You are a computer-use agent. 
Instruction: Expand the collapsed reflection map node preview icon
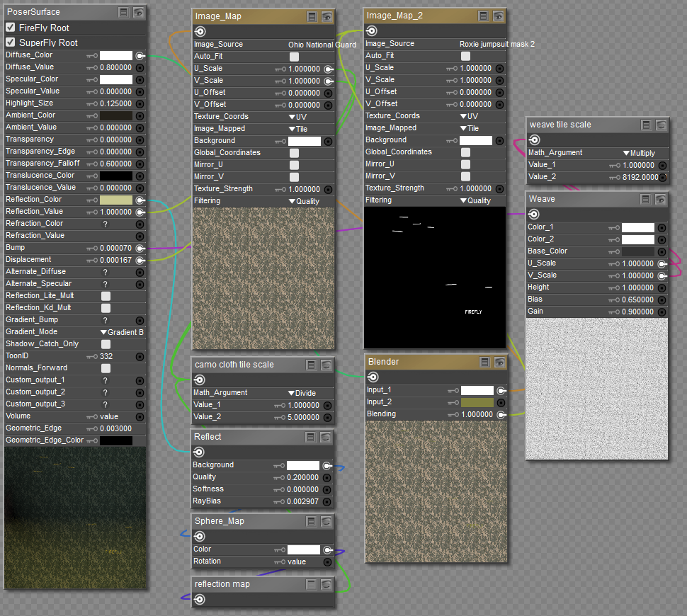pyautogui.click(x=327, y=585)
